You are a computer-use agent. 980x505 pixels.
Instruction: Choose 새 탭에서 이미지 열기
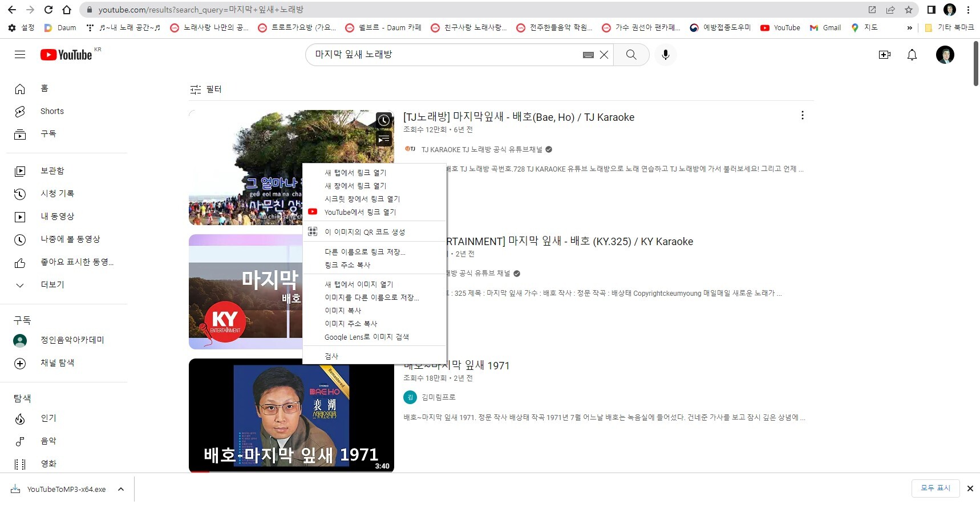point(374,284)
